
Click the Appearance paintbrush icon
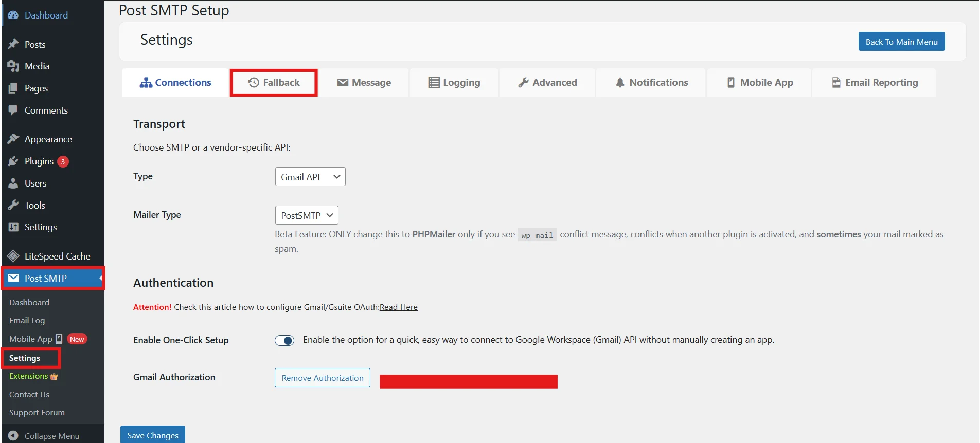coord(13,139)
